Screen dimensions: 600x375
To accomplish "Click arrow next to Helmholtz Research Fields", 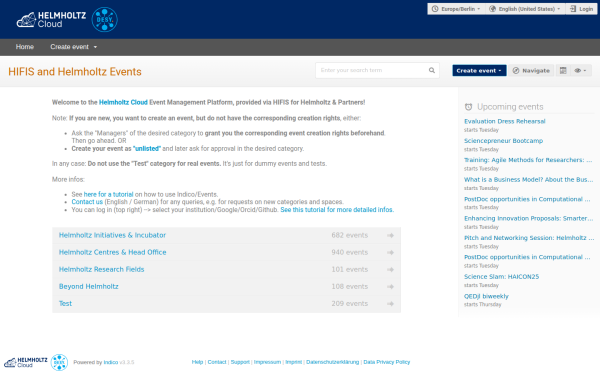I will 390,270.
